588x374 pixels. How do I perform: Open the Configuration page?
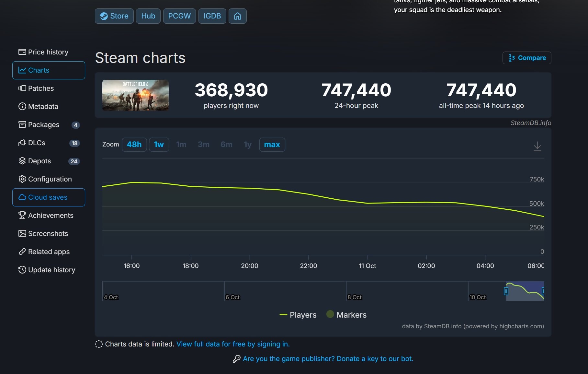tap(50, 179)
